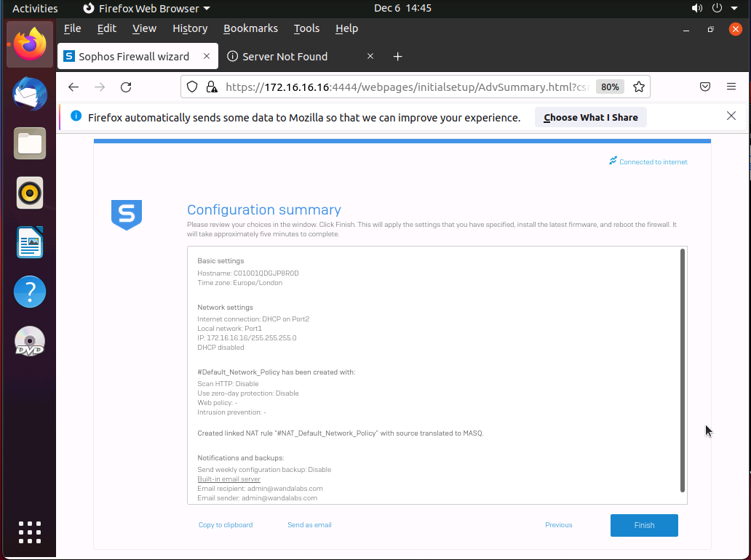Bookmark this page with the star icon
Screen dimensions: 751x560
pos(639,87)
